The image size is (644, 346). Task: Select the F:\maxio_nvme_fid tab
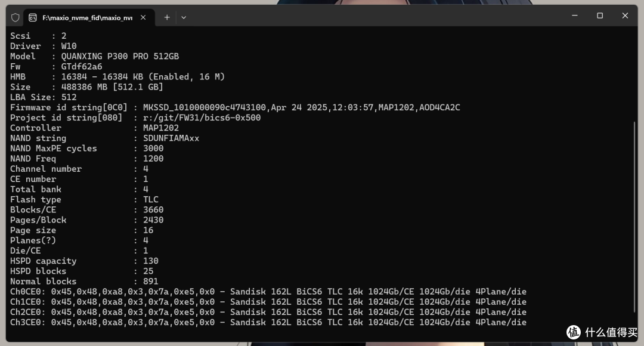(x=89, y=18)
